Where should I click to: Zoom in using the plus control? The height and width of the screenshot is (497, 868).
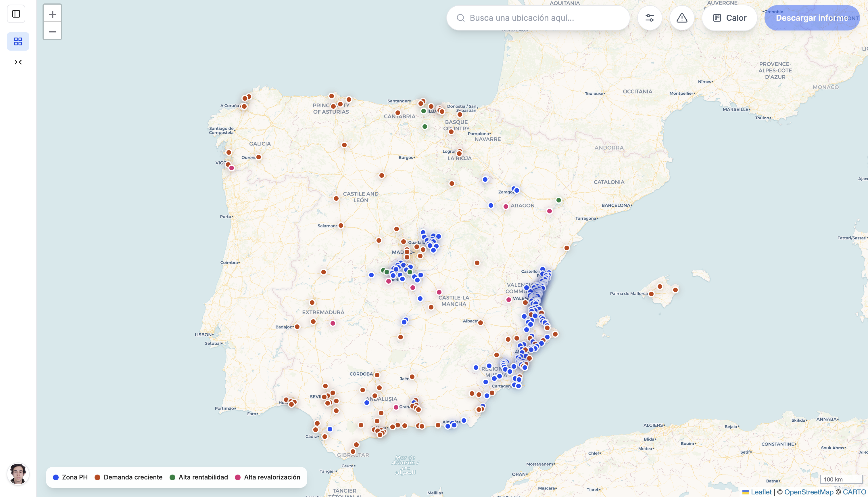tap(52, 14)
